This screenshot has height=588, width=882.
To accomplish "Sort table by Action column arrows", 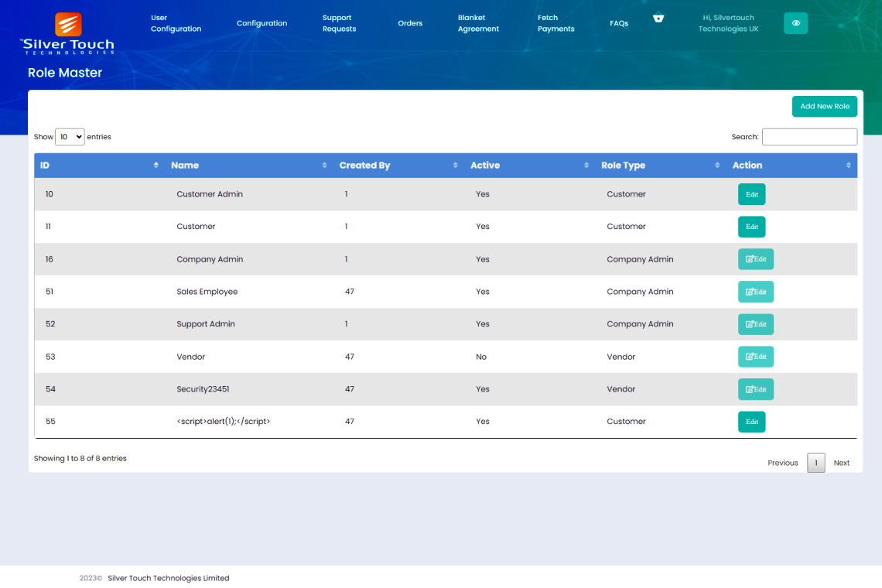I will pyautogui.click(x=848, y=166).
